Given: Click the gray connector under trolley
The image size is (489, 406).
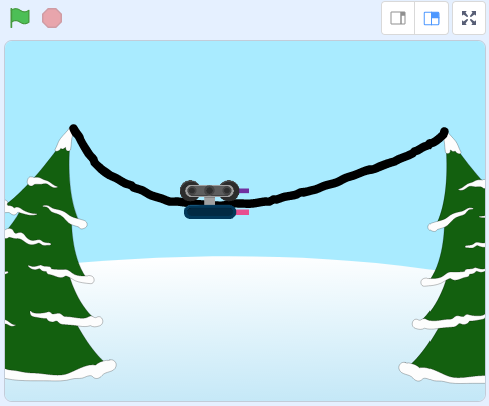Looking at the screenshot, I should (x=210, y=201).
